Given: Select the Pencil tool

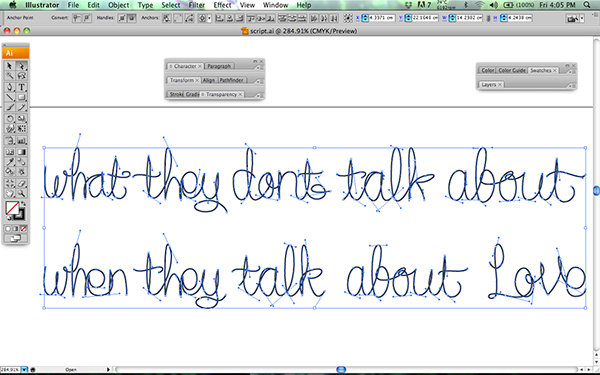Looking at the screenshot, I should pos(21,108).
